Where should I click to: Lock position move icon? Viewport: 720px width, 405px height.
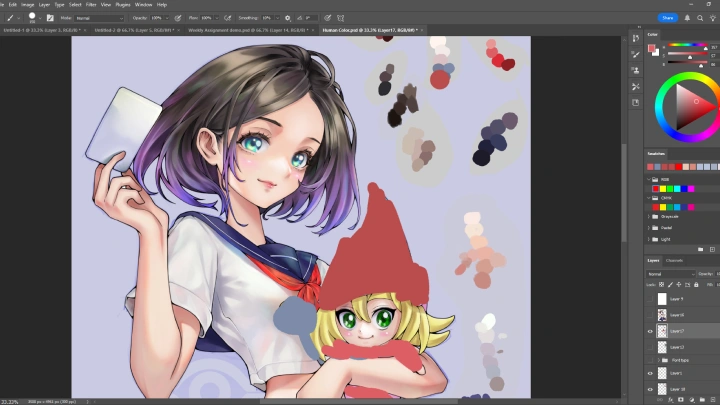coord(679,285)
